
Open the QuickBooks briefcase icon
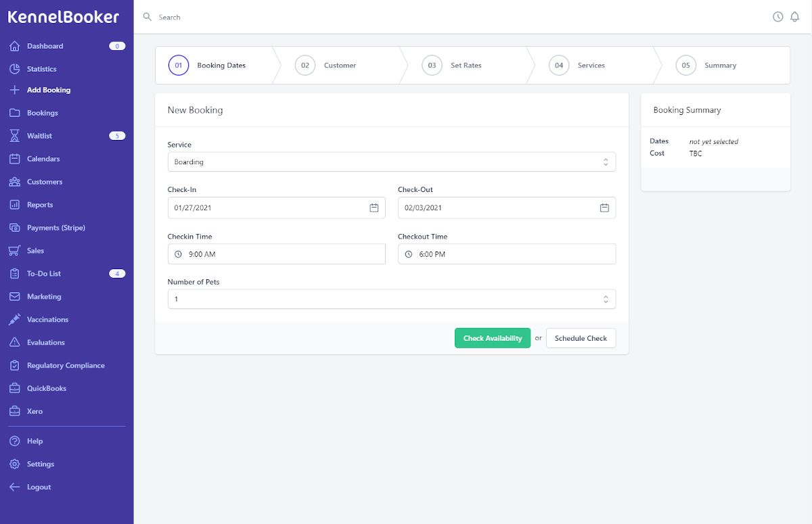pyautogui.click(x=15, y=389)
